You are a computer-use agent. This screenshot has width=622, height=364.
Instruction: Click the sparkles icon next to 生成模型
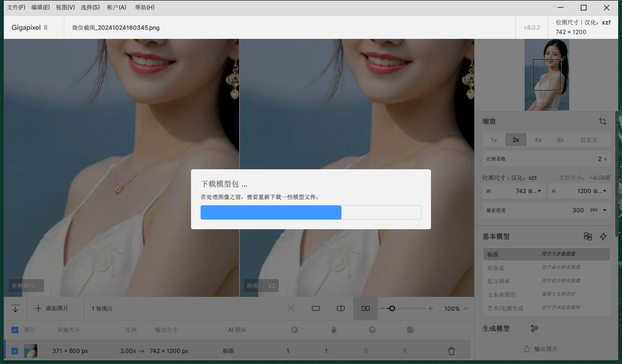(534, 328)
